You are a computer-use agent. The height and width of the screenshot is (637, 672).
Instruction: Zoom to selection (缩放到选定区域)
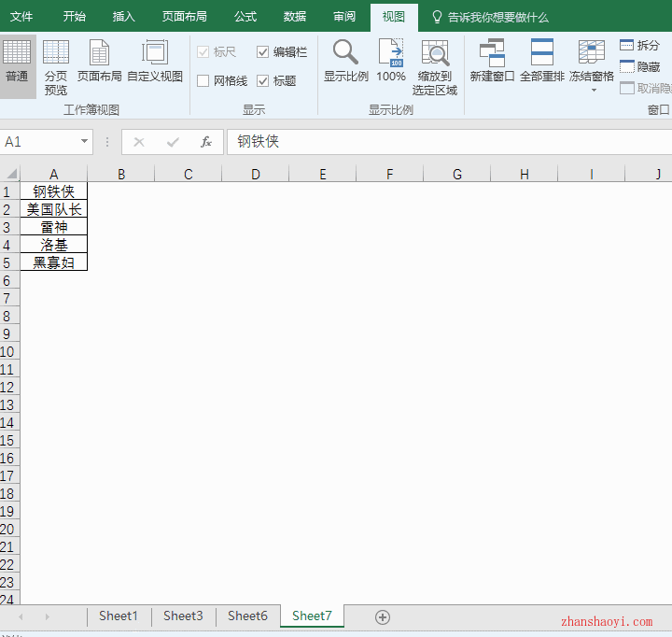(435, 66)
